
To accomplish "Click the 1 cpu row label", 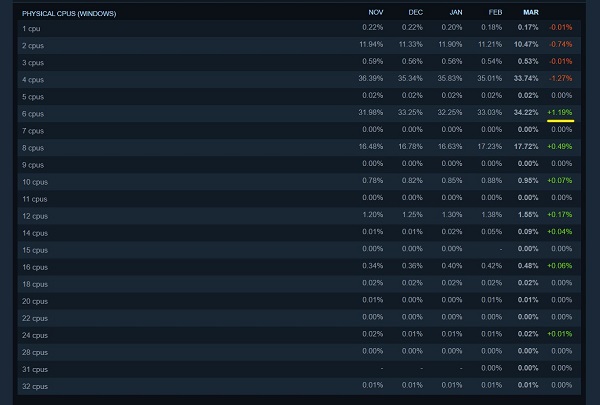I will coord(31,29).
